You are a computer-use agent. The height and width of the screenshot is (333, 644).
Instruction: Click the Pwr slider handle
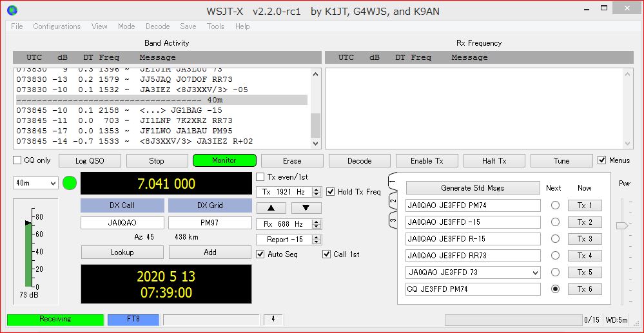pos(621,225)
